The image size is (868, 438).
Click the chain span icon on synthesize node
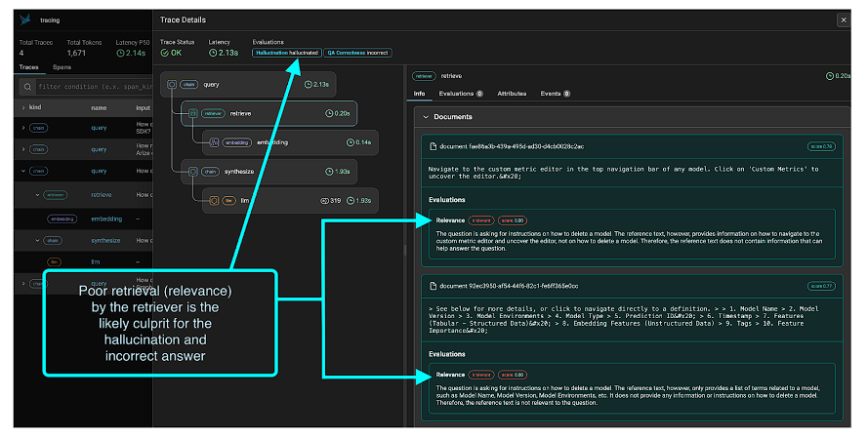coord(192,172)
